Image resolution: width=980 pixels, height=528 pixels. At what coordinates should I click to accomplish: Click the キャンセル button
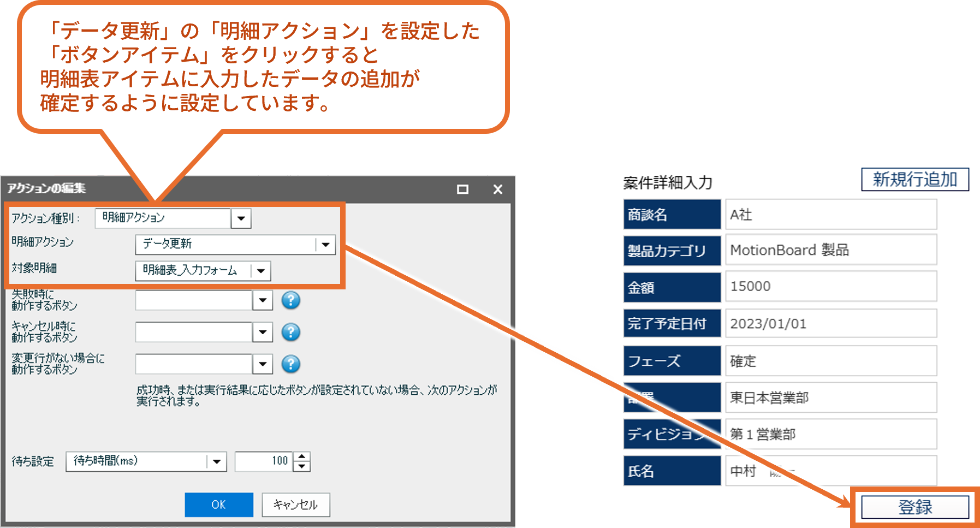point(295,505)
